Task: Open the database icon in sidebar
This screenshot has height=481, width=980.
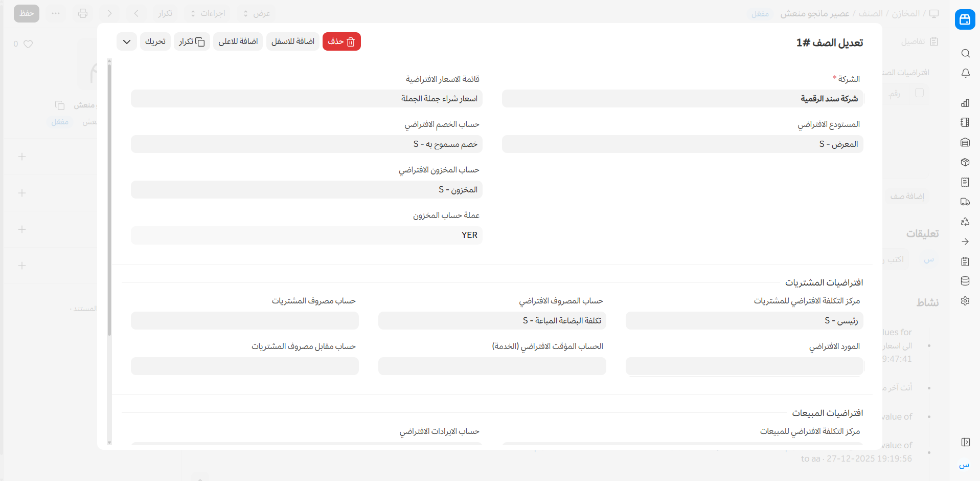Action: tap(965, 281)
